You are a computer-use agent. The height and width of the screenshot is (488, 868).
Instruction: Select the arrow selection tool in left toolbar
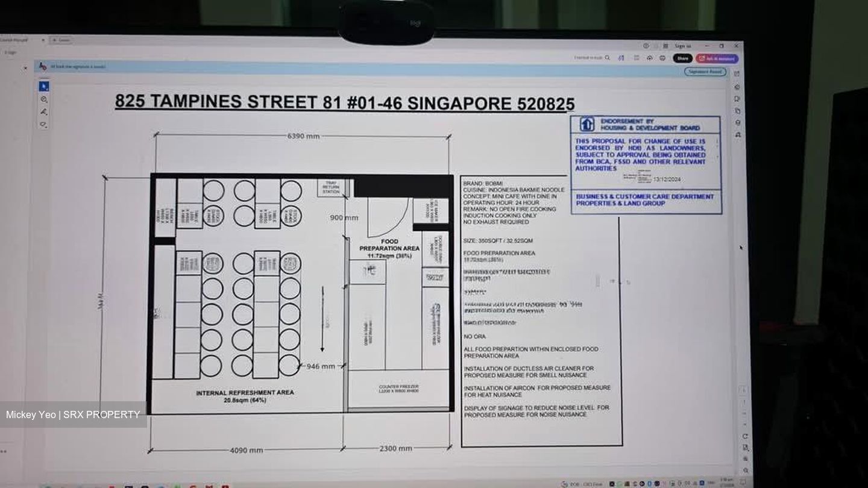pos(44,86)
